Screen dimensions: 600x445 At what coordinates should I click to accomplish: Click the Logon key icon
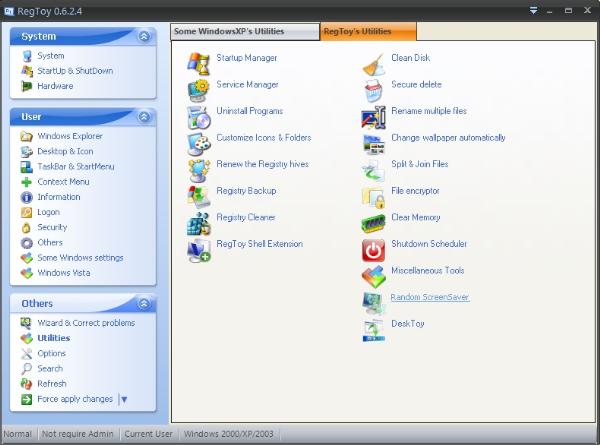26,212
